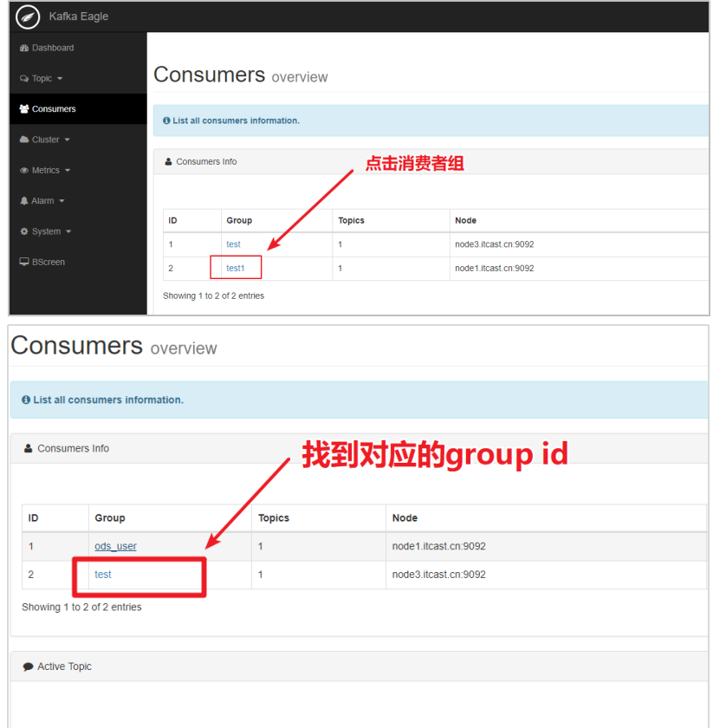Click the info icon in upper alert banner
Viewport: 713px width, 728px height.
point(166,120)
